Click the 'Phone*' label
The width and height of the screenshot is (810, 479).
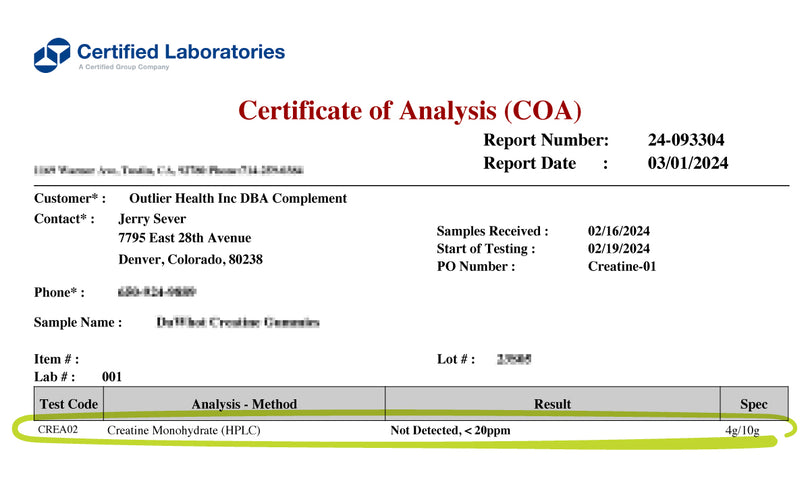(59, 292)
